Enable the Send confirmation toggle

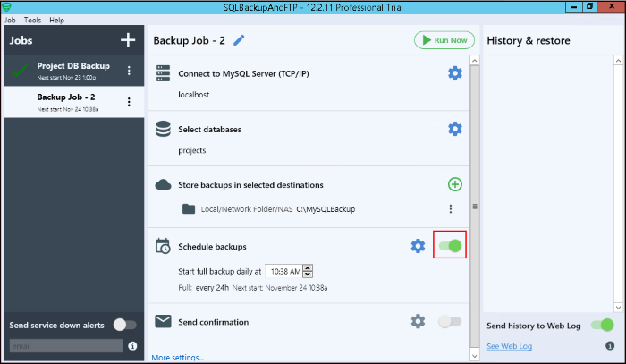tap(451, 321)
